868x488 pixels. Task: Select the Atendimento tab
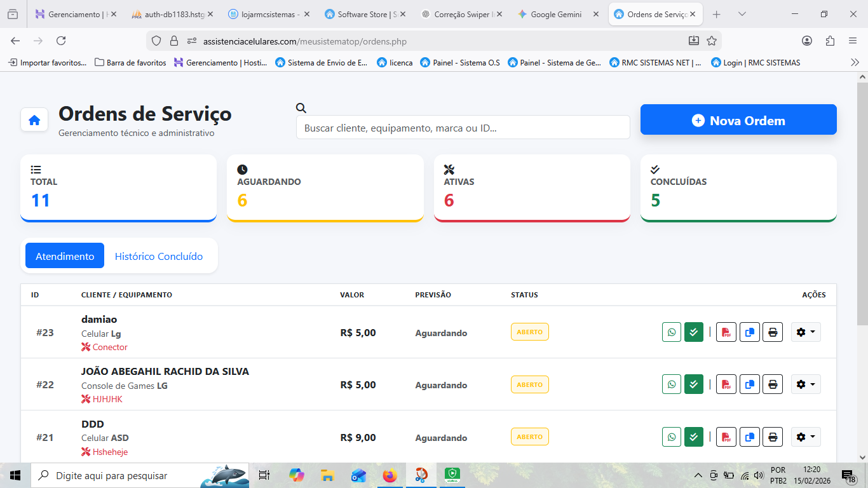coord(65,256)
